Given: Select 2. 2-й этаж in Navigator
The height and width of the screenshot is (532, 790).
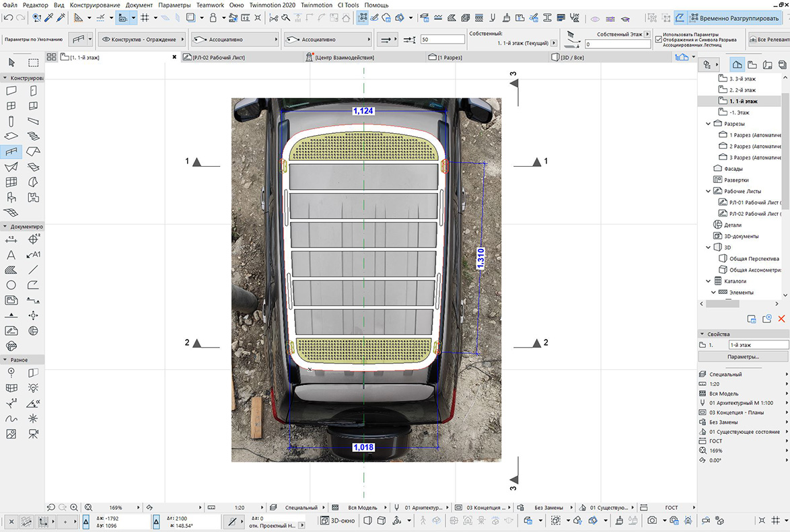Looking at the screenshot, I should (x=743, y=90).
